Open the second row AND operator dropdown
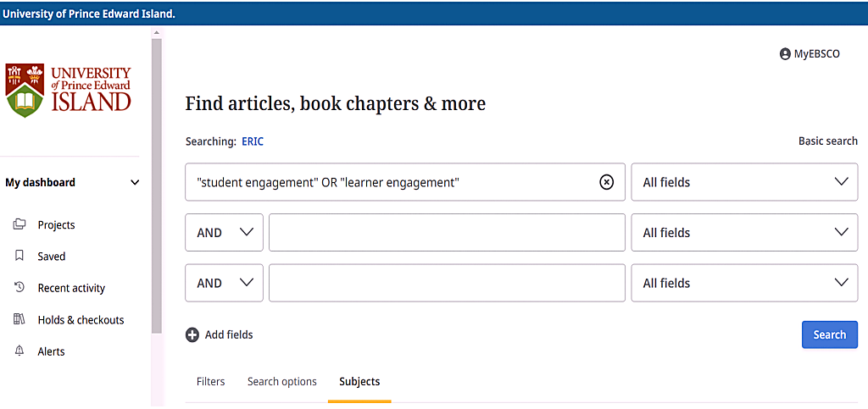 (225, 233)
